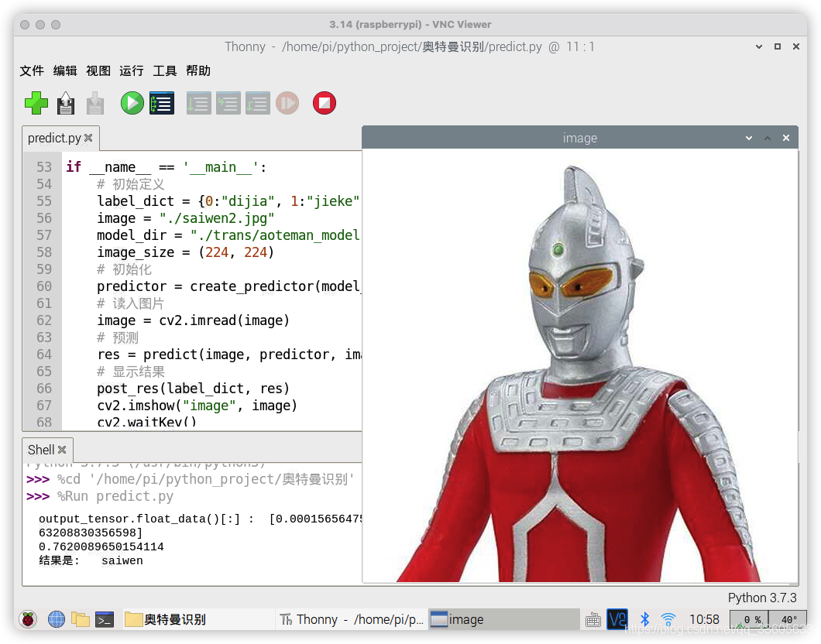Image resolution: width=821 pixels, height=644 pixels.
Task: Click line 66 post_res code
Action: click(x=193, y=388)
